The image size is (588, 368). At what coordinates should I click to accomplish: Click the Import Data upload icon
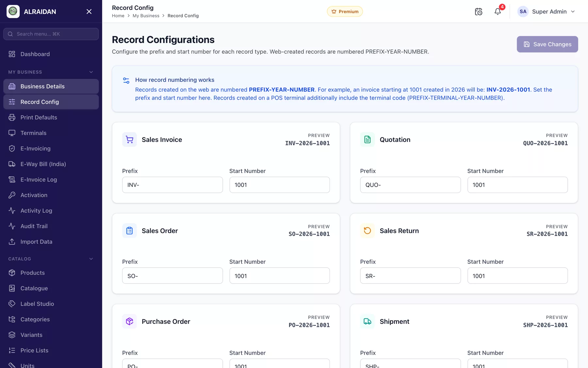12,242
